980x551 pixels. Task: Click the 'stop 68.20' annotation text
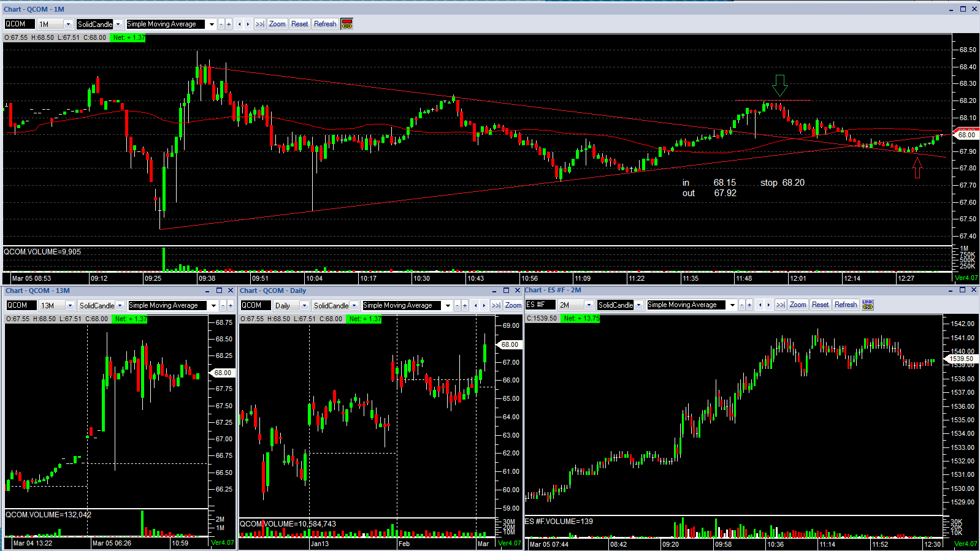[783, 183]
